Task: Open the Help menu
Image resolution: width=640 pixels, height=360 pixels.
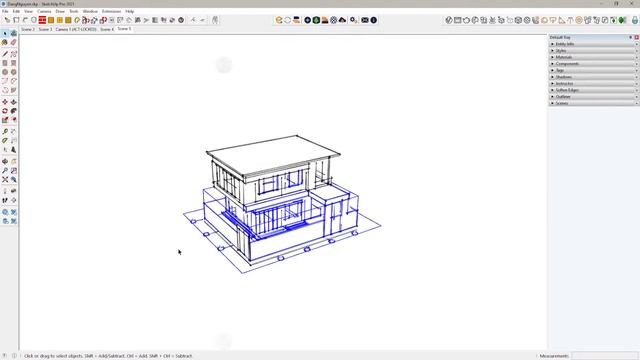Action: [129, 11]
